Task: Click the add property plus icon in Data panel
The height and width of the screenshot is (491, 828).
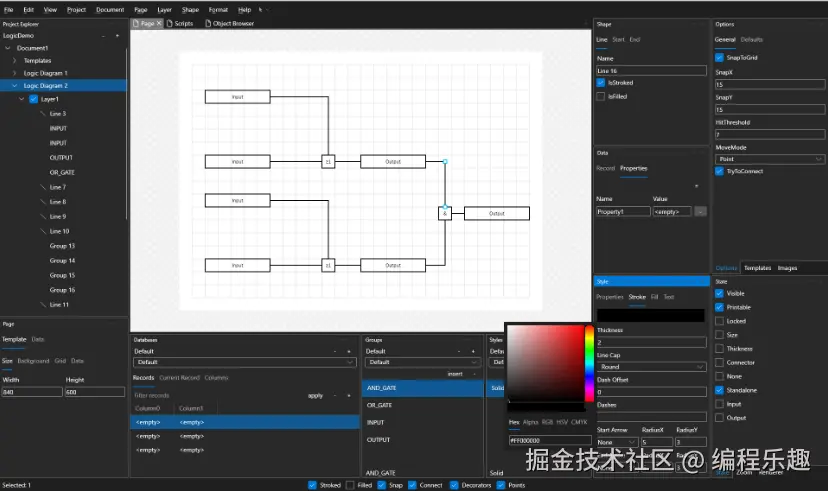Action: tap(697, 186)
